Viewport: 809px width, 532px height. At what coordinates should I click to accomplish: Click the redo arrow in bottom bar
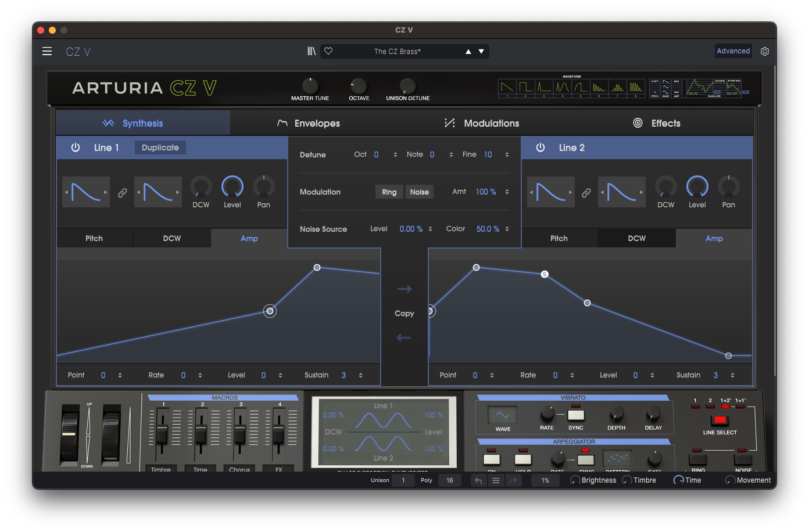click(513, 480)
